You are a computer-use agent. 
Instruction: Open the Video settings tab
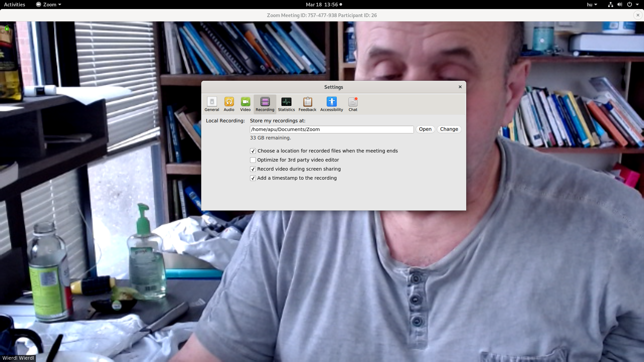pyautogui.click(x=245, y=104)
